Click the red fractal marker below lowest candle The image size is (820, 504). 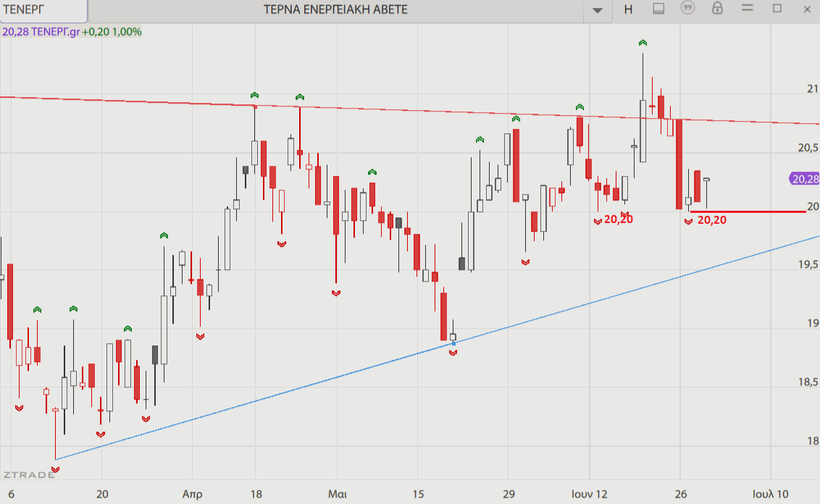(56, 469)
